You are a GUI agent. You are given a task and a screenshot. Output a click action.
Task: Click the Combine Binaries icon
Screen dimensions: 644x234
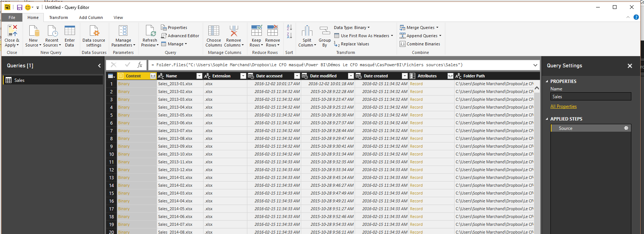420,44
